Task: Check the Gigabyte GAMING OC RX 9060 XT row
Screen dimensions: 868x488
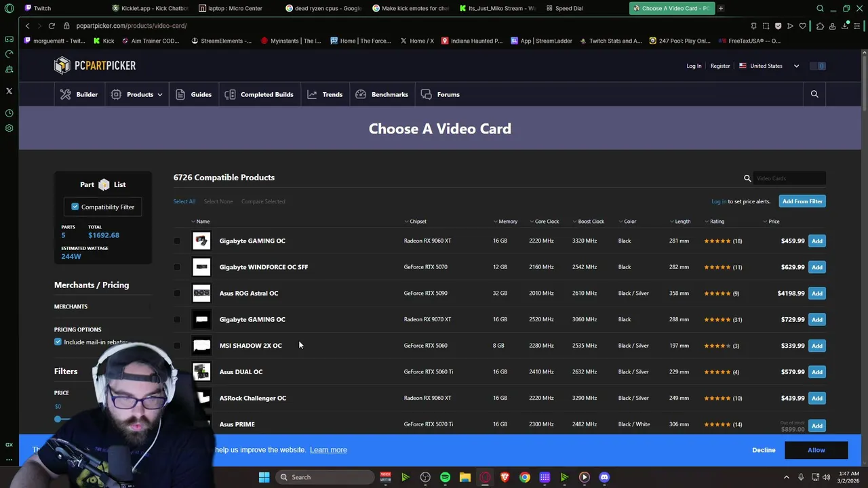Action: [x=177, y=241]
